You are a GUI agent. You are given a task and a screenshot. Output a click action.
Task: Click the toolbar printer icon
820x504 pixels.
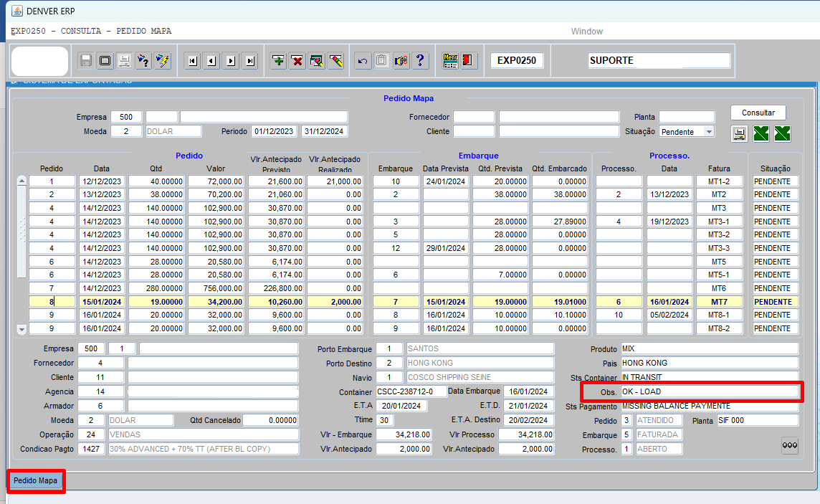[x=124, y=61]
